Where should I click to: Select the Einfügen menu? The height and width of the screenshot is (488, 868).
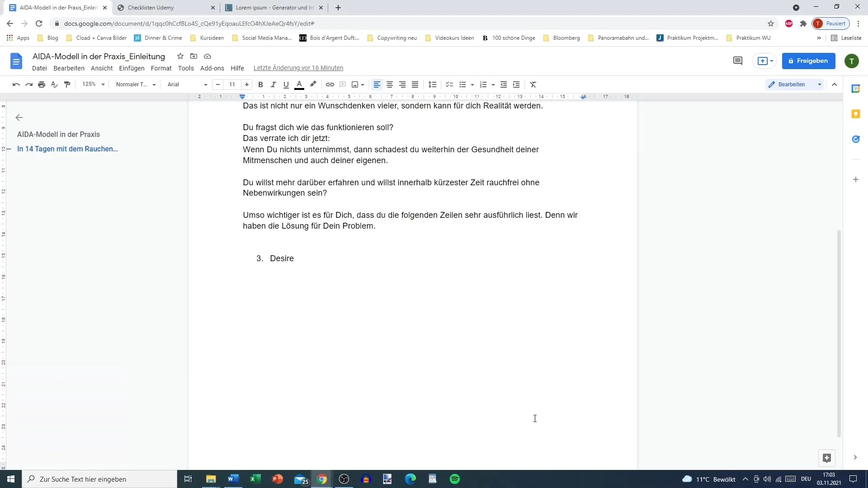tap(132, 67)
